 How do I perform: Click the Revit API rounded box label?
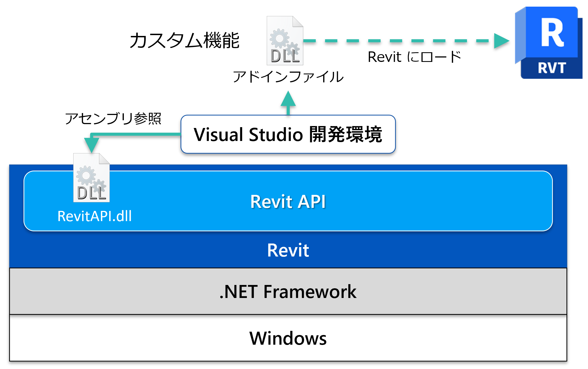click(288, 201)
